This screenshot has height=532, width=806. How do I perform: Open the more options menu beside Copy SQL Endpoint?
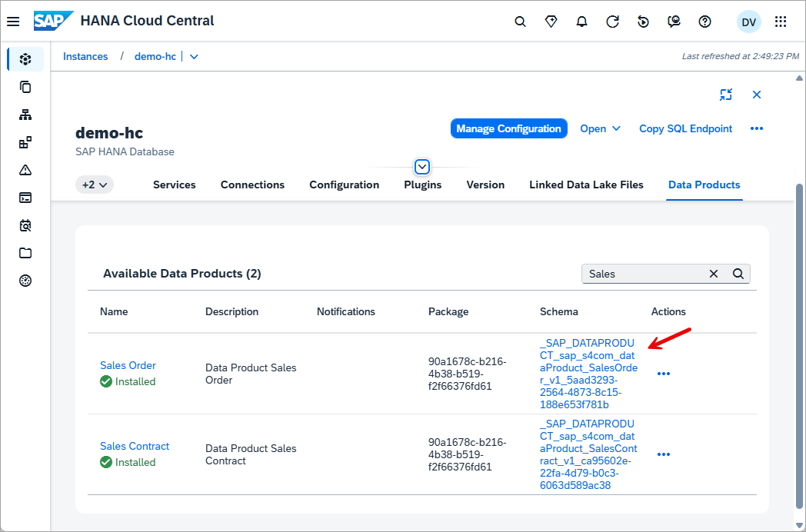(x=757, y=128)
